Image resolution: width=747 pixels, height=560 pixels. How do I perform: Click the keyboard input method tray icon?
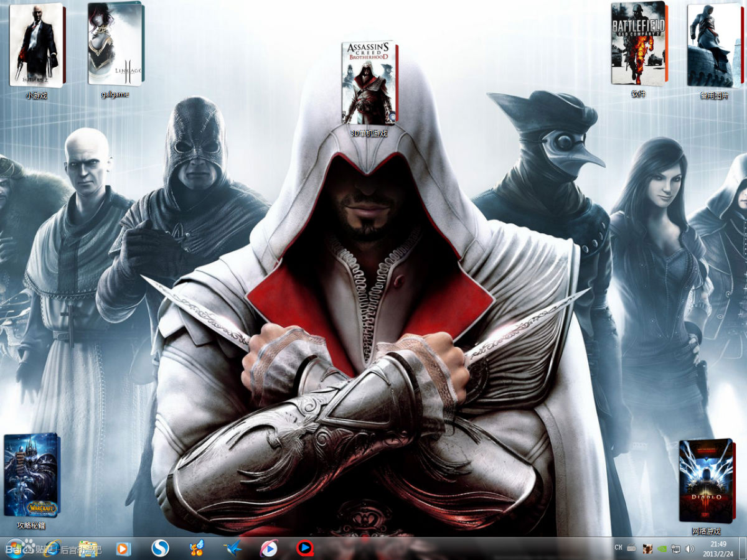[632, 548]
